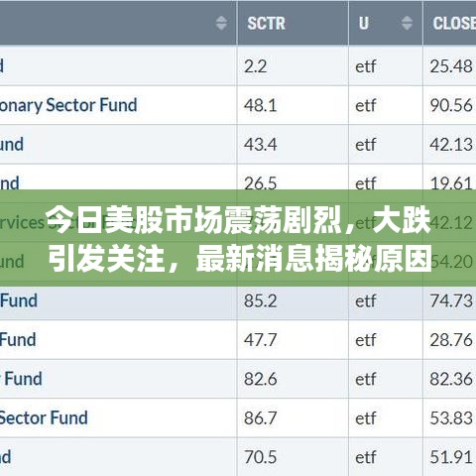The width and height of the screenshot is (476, 476).
Task: Open the 'Fund' link in the 47.7 row
Action: click(x=18, y=339)
